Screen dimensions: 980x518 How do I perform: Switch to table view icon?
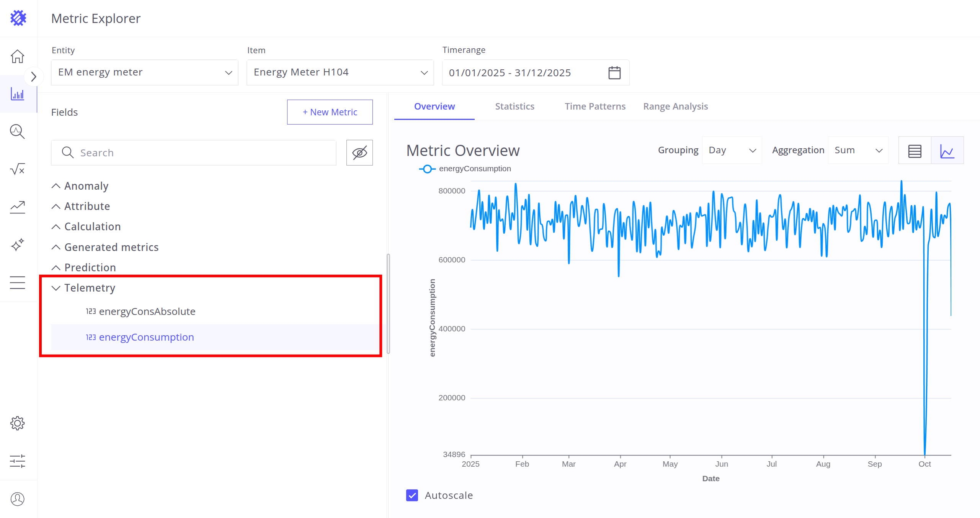pyautogui.click(x=915, y=151)
